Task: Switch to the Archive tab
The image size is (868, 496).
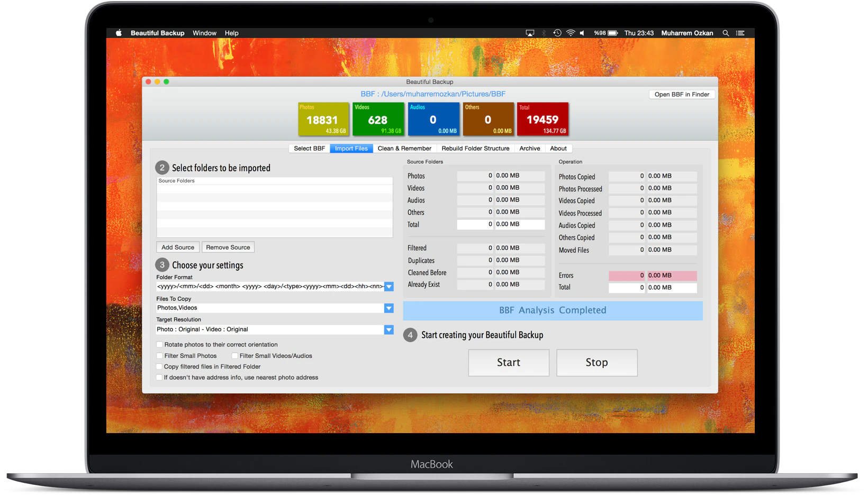Action: pos(530,149)
